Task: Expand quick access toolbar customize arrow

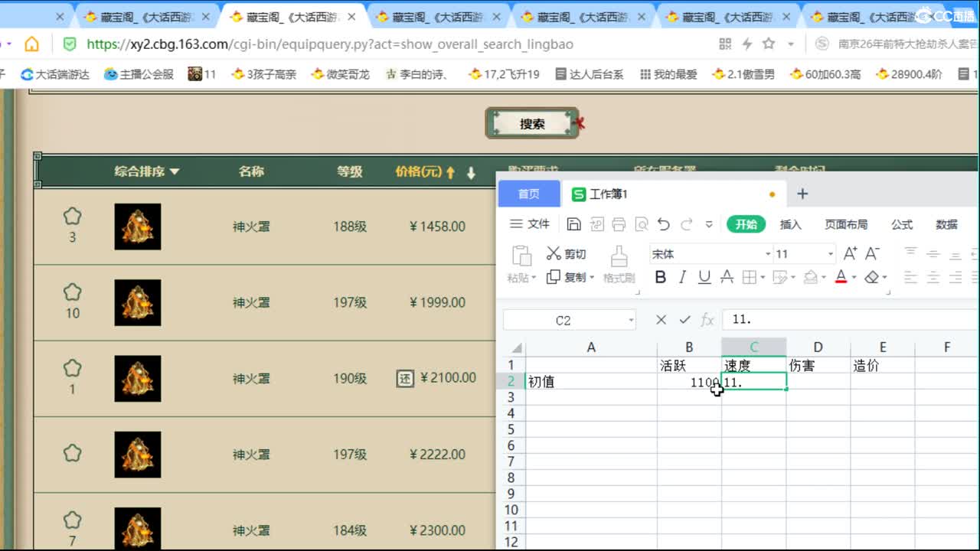Action: click(709, 224)
